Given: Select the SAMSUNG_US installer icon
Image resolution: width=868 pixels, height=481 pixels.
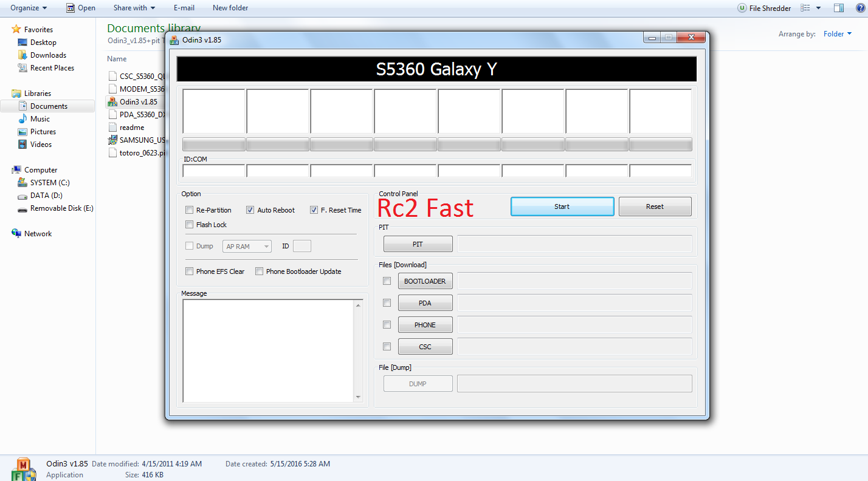Looking at the screenshot, I should (112, 140).
